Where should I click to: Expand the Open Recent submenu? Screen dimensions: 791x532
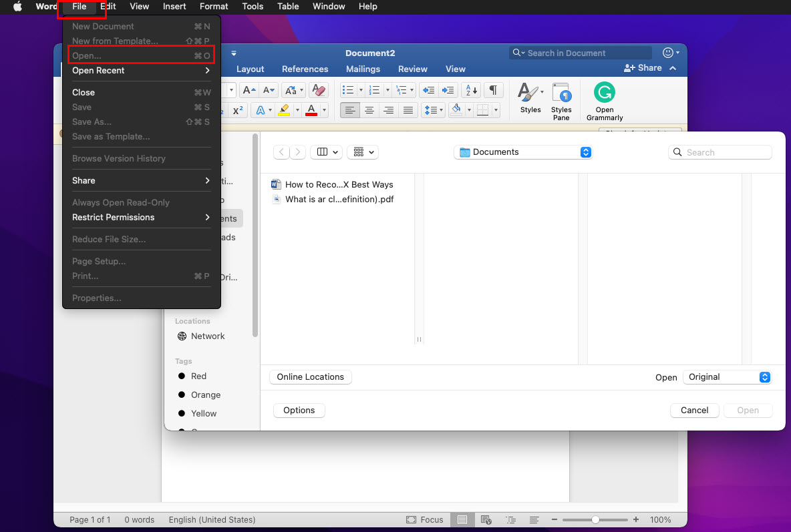click(x=141, y=71)
